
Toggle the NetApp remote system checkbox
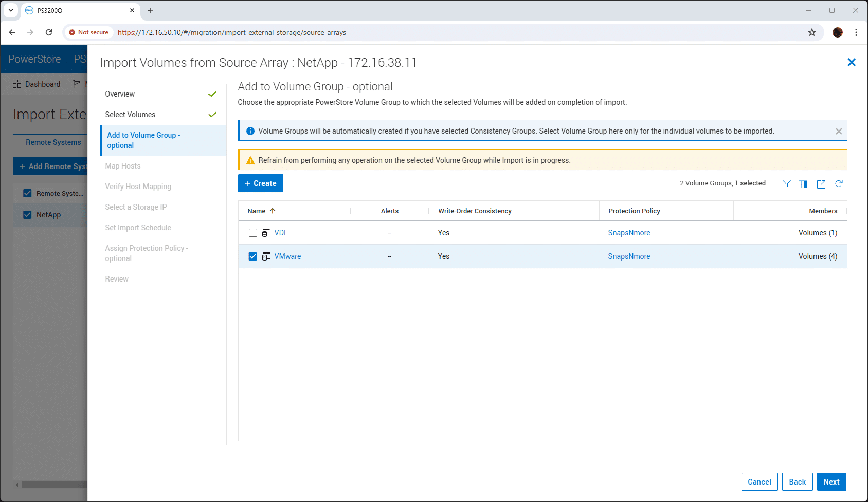pyautogui.click(x=28, y=215)
